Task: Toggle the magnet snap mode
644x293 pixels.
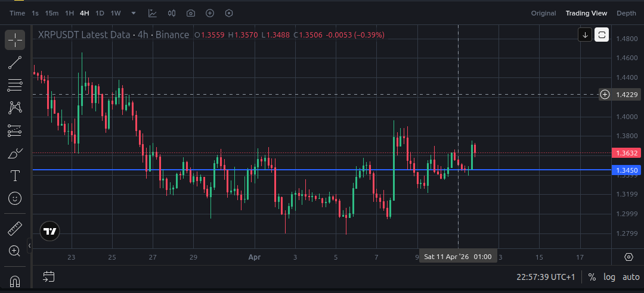Action: tap(15, 280)
